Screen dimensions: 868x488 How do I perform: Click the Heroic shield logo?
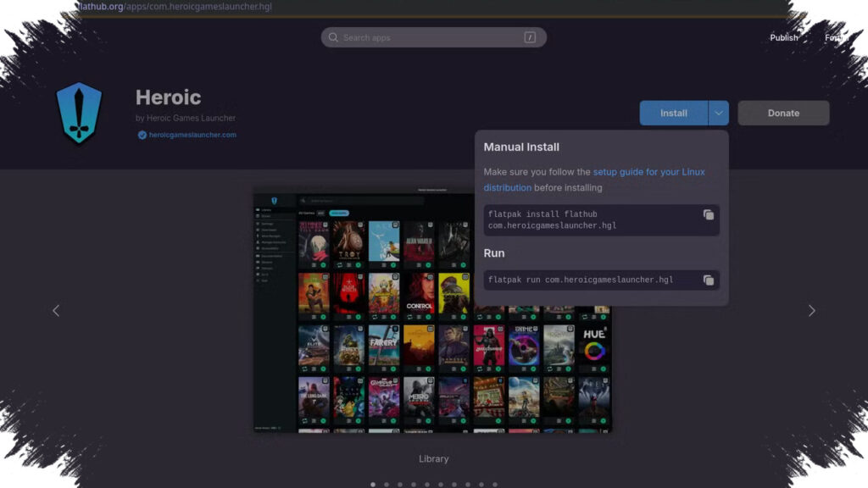coord(79,113)
